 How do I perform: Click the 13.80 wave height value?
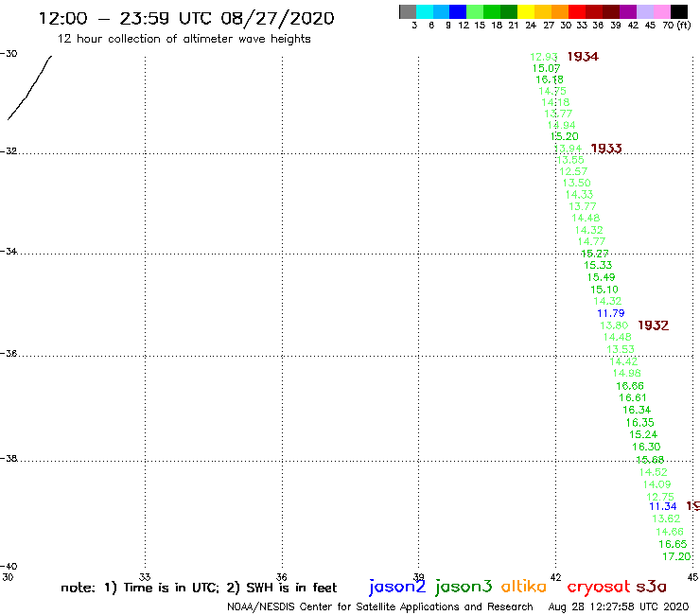click(x=614, y=325)
